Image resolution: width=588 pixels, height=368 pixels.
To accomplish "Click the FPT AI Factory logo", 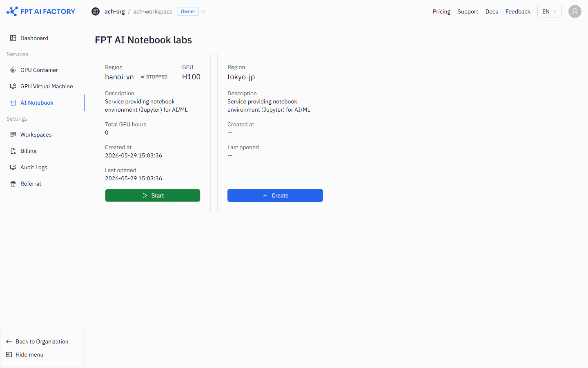I will pos(41,11).
